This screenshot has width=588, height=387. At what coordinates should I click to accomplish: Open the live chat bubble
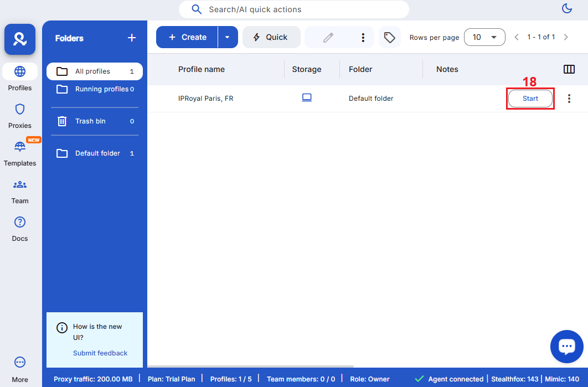point(566,347)
